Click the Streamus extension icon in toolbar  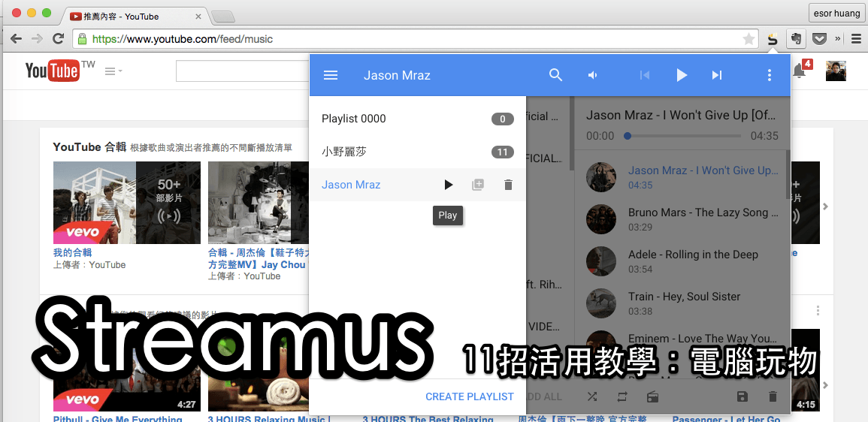click(773, 39)
